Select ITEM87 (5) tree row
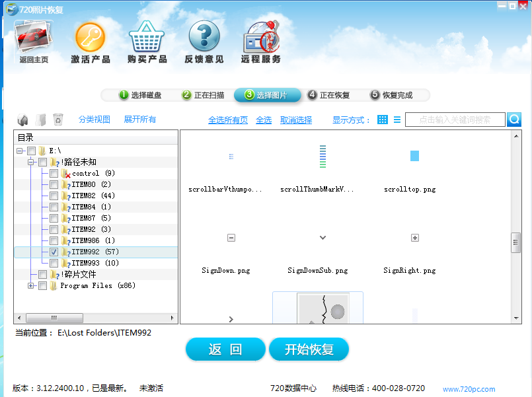 coord(96,219)
